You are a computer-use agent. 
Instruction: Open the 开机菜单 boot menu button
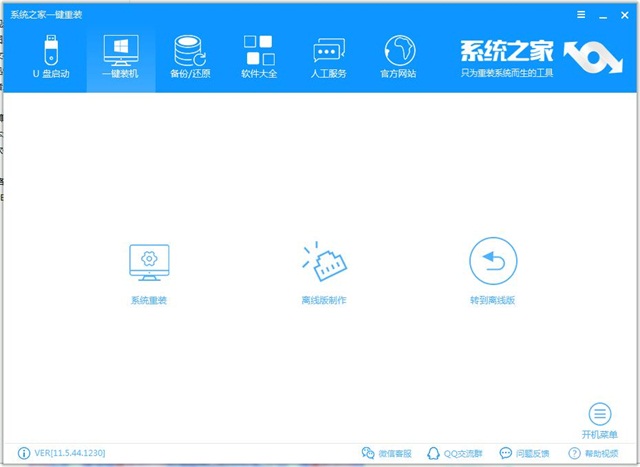click(599, 420)
